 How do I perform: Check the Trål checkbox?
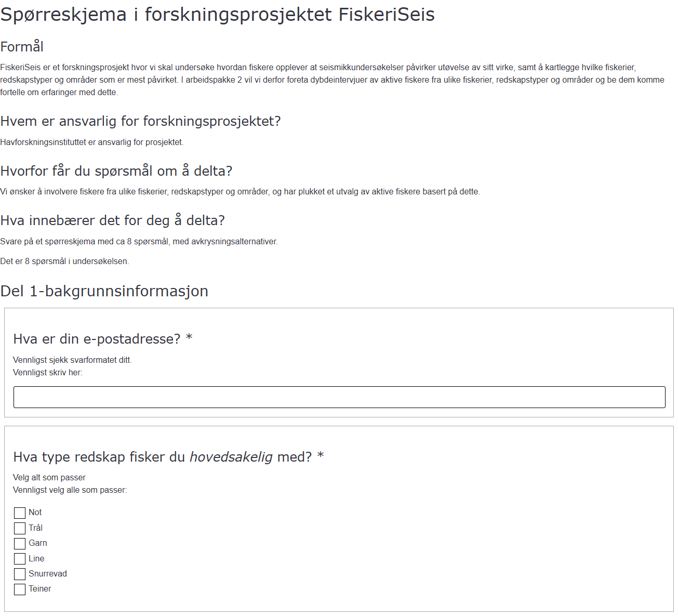[x=20, y=528]
